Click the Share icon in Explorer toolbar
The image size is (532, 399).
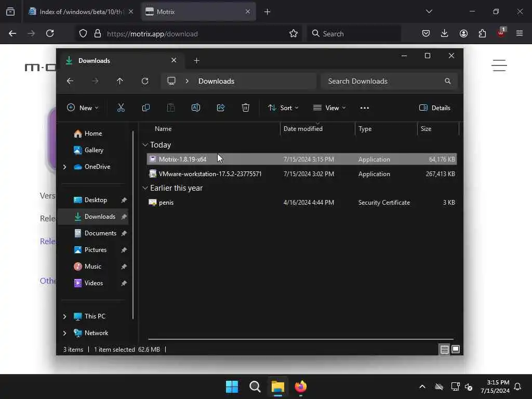(220, 108)
